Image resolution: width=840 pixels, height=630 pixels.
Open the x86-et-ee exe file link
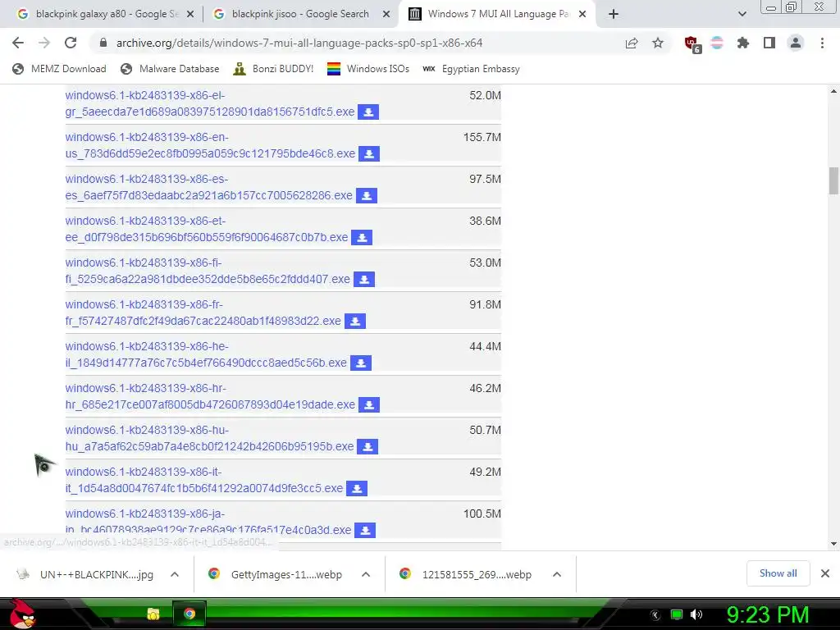click(x=207, y=229)
